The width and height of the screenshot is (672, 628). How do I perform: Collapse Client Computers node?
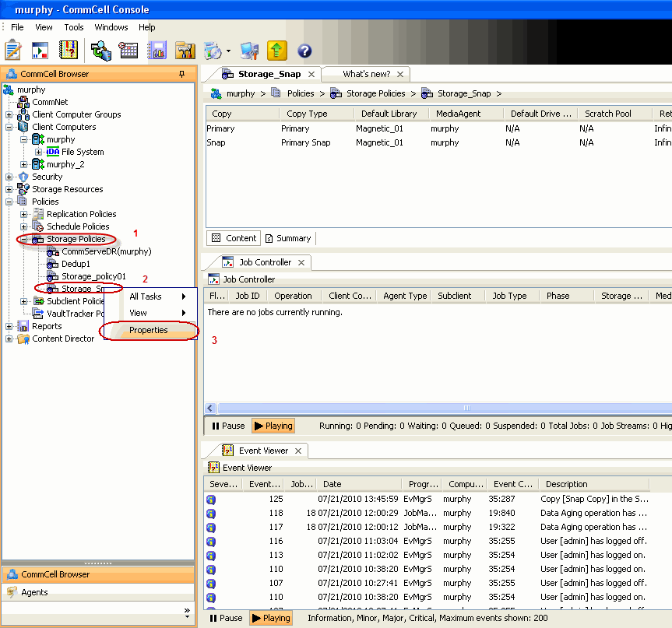(9, 127)
